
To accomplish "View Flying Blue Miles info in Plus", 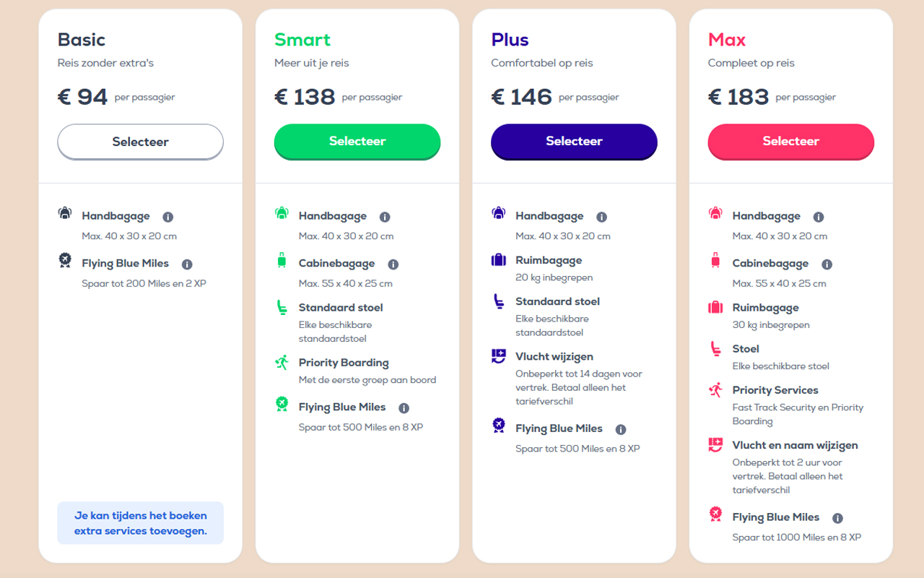I will [621, 430].
